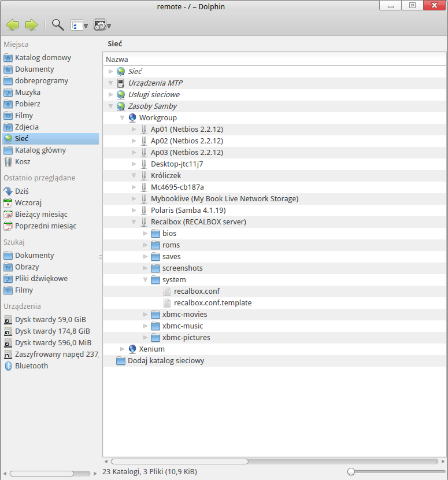Sort by the Nazwa column header
Image resolution: width=448 pixels, height=480 pixels.
coord(274,60)
